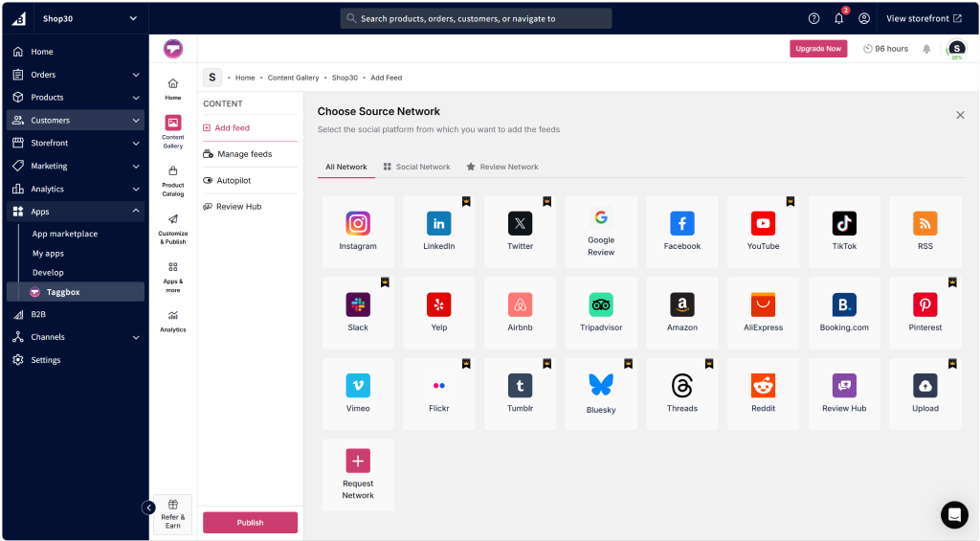Viewport: 980px width, 541px height.
Task: Expand the BigCommerce Analytics menu
Action: [x=75, y=189]
